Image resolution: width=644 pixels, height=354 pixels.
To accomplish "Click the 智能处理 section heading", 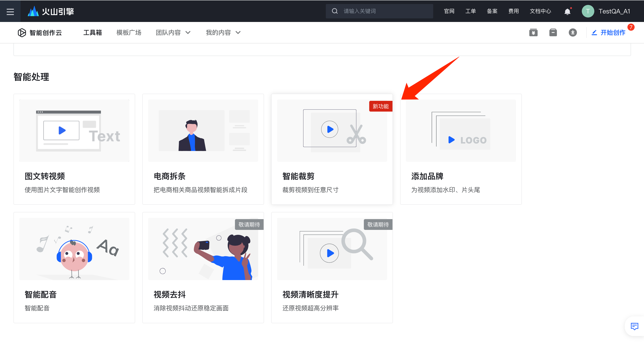I will click(31, 77).
